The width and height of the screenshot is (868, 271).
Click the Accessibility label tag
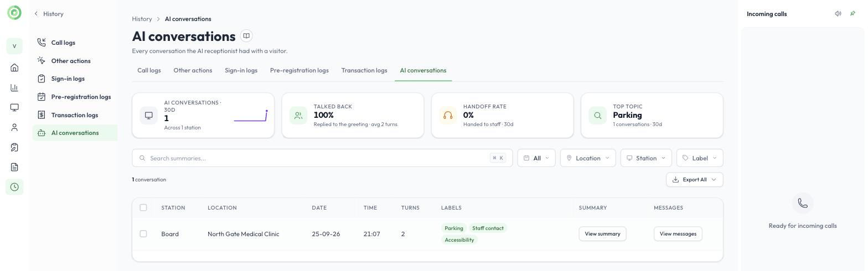point(459,239)
